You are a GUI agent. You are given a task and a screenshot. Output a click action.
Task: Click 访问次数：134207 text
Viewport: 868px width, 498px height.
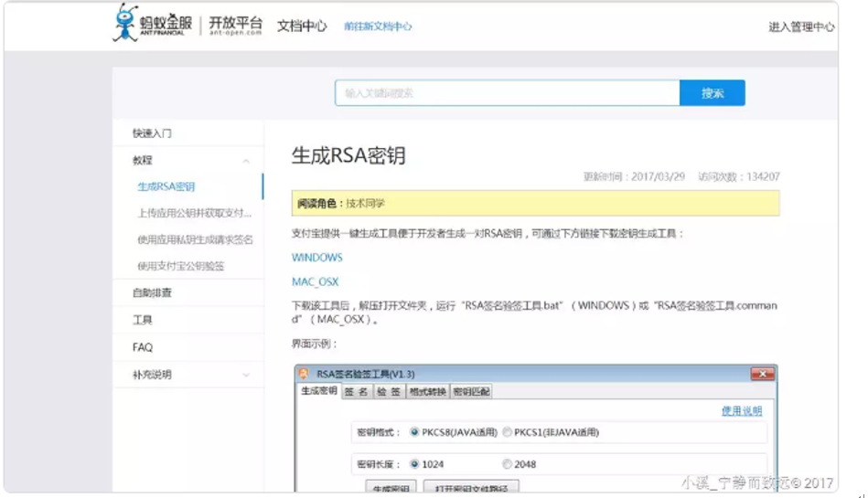739,176
